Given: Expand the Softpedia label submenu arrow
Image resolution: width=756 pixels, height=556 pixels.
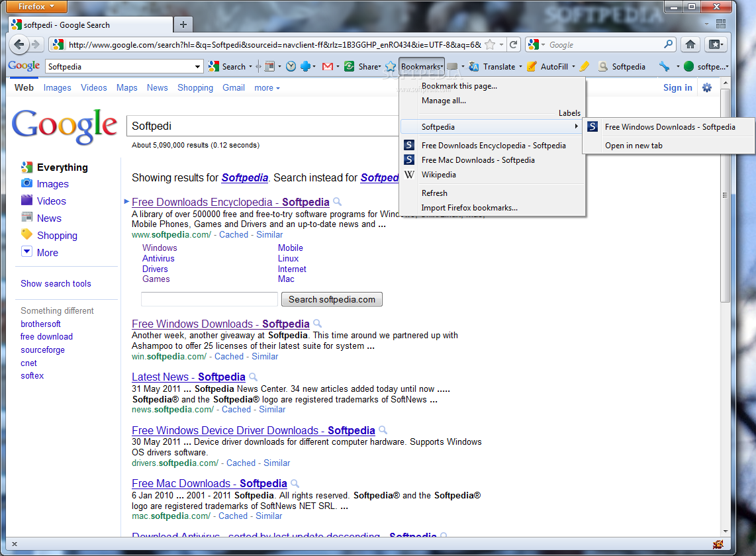Looking at the screenshot, I should coord(576,126).
